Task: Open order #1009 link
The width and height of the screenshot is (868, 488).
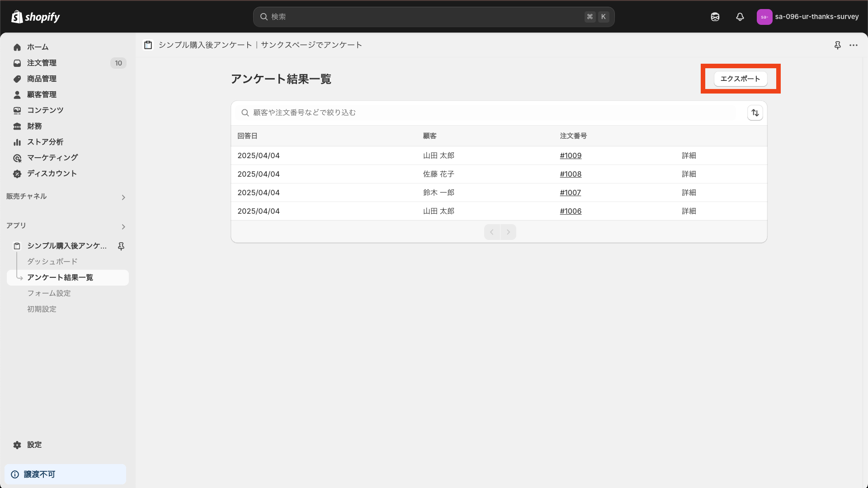Action: (x=570, y=155)
